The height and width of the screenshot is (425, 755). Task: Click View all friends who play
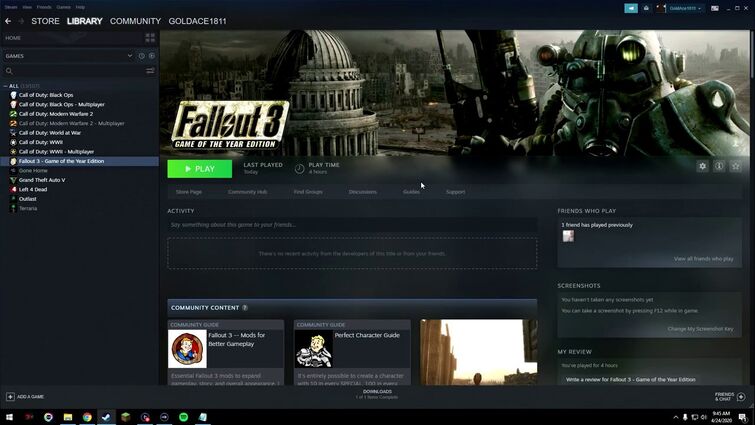click(703, 258)
